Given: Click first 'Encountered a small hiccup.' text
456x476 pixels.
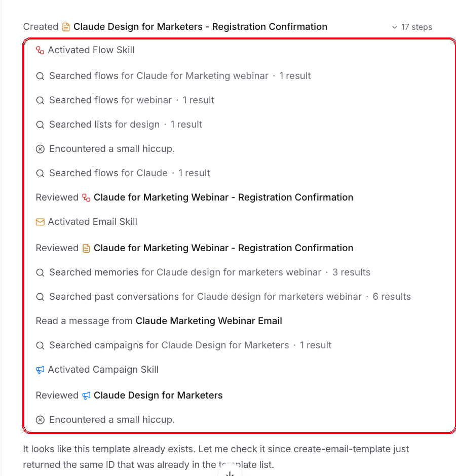Looking at the screenshot, I should coord(112,149).
